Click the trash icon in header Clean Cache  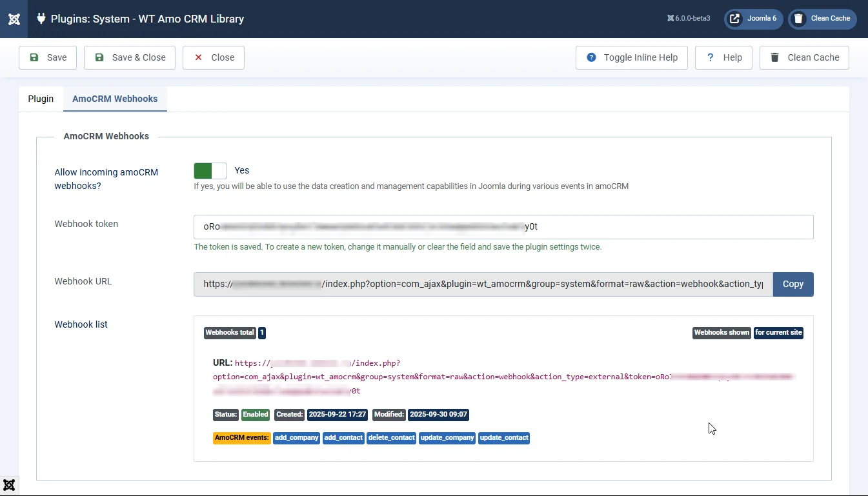click(798, 19)
